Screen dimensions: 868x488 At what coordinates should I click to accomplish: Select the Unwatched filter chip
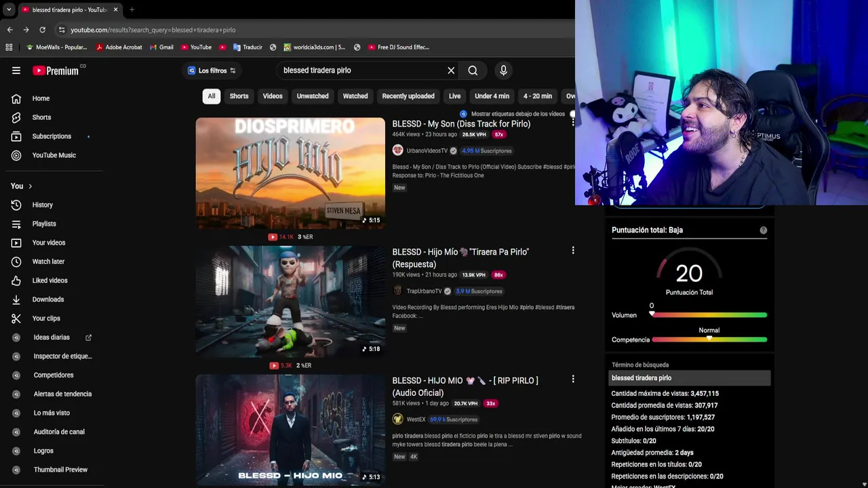pyautogui.click(x=313, y=96)
